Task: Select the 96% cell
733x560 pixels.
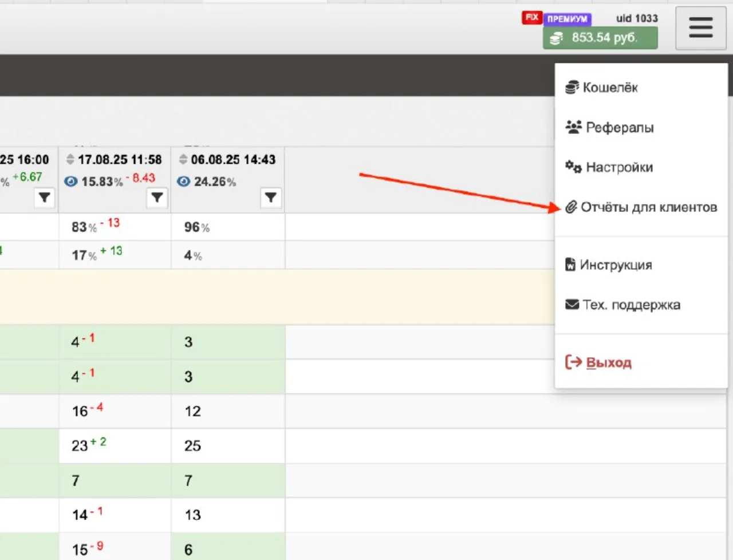Action: pyautogui.click(x=228, y=227)
